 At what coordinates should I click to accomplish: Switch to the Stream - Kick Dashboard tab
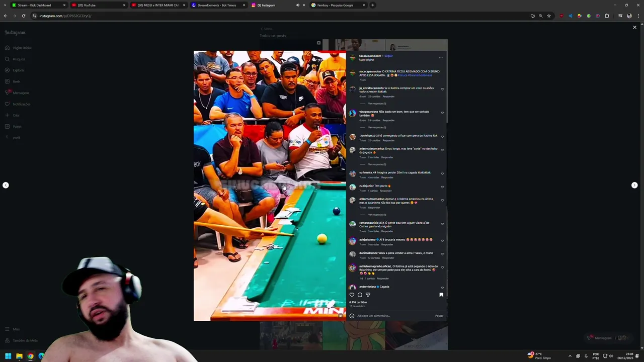pyautogui.click(x=39, y=5)
